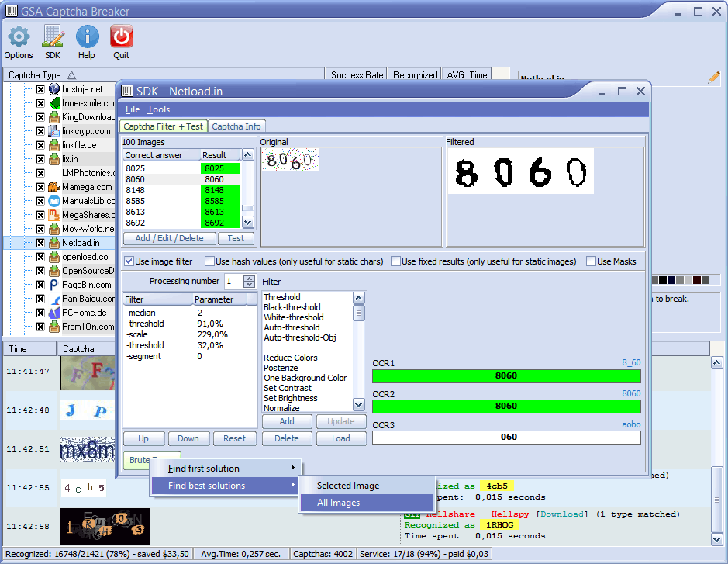Click the Mamega.com site icon
728x564 pixels.
coord(54,187)
